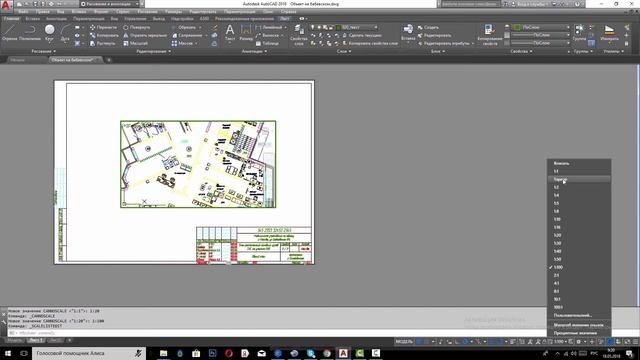Expand the Рисование panel
The image size is (640, 360).
click(x=44, y=51)
